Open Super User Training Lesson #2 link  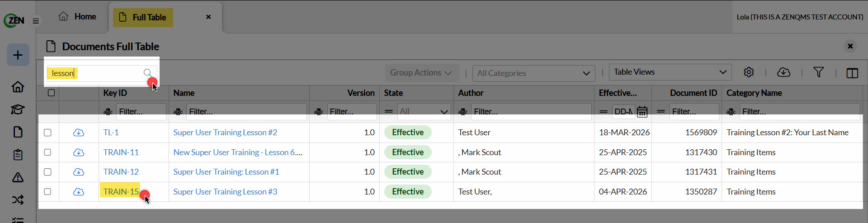[225, 133]
